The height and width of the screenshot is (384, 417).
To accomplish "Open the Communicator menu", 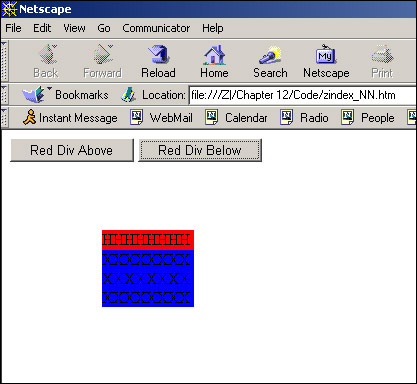I will [156, 28].
